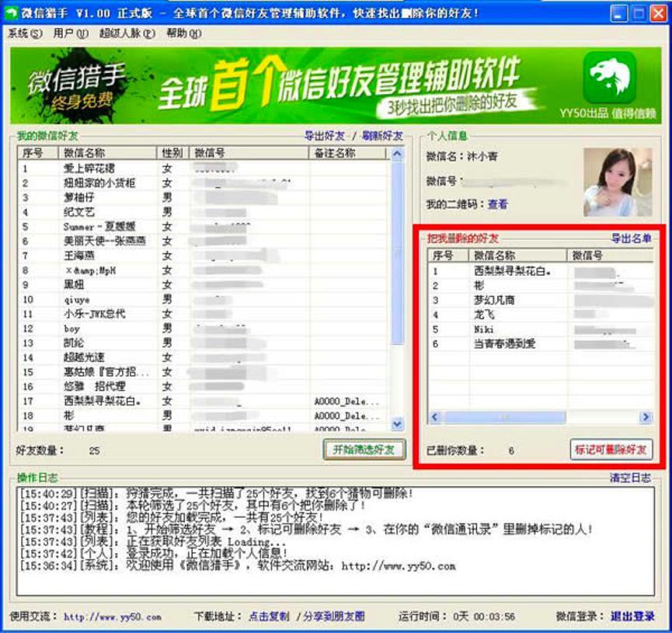Open the 帮助(H) menu
This screenshot has width=672, height=633.
coord(184,33)
